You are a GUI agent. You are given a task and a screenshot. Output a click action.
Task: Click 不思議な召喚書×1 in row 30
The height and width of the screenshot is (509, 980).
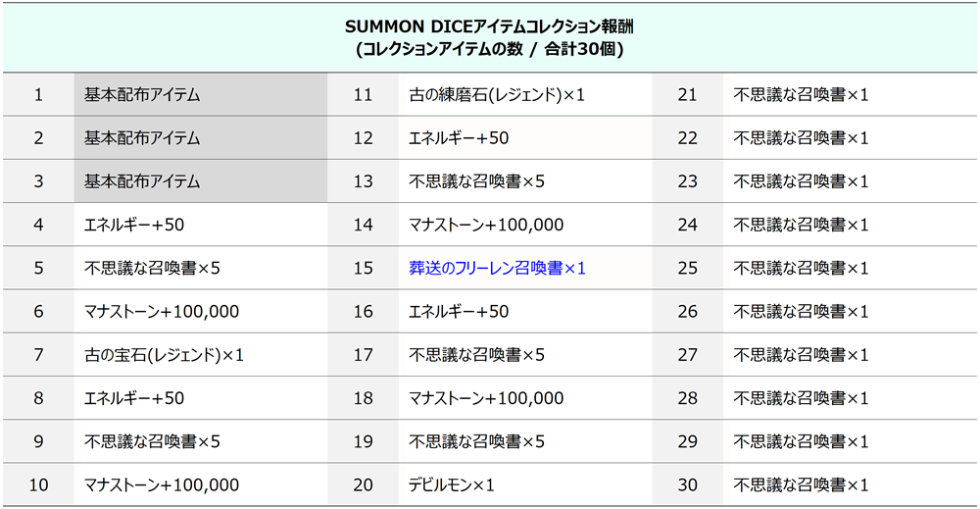tap(802, 484)
